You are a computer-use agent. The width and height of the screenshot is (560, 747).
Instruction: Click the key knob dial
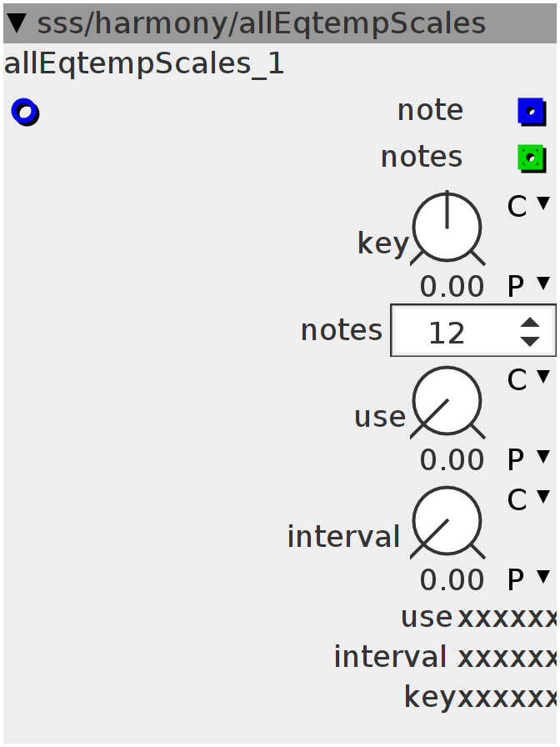[447, 227]
